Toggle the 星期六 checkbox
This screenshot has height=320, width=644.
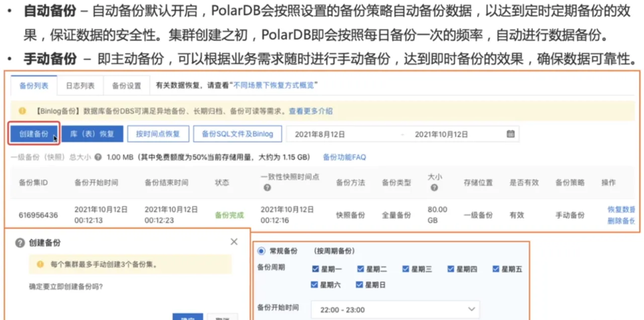click(x=314, y=285)
